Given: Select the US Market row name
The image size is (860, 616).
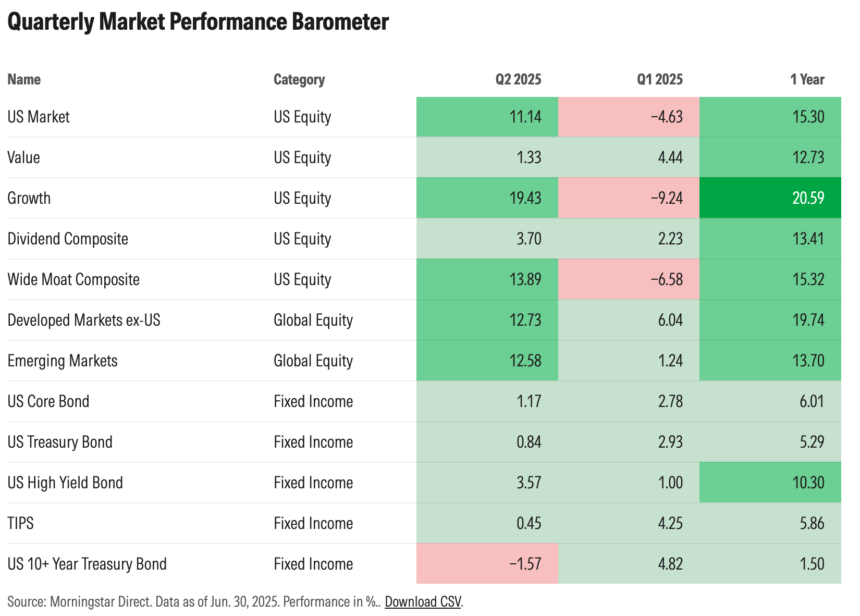Looking at the screenshot, I should click(39, 117).
